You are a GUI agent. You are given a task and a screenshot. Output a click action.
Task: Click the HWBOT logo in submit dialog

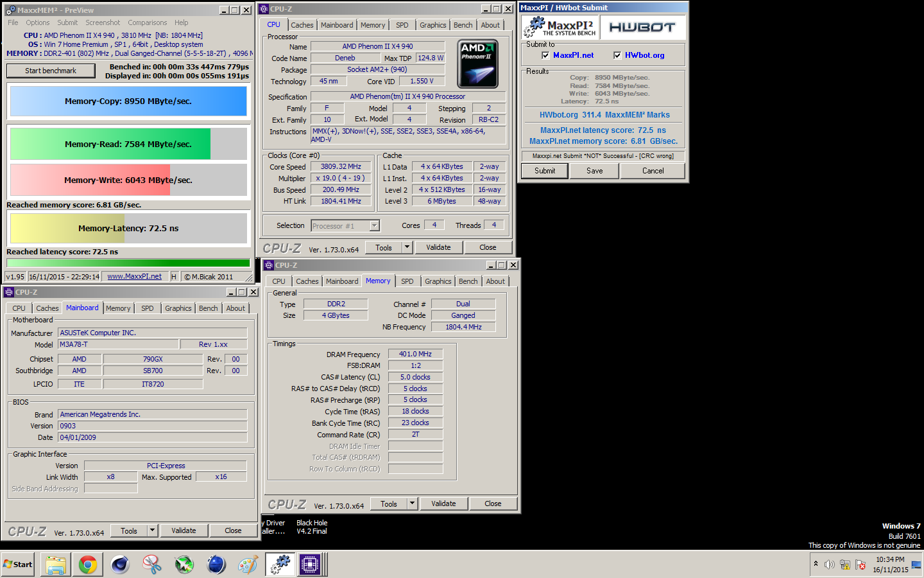(642, 27)
